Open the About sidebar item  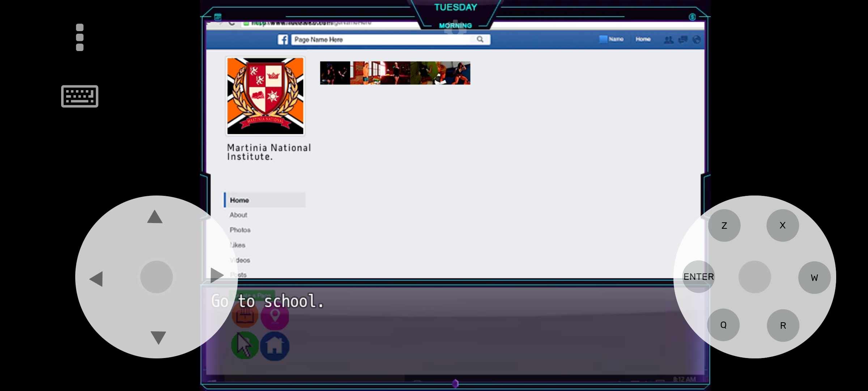click(238, 215)
